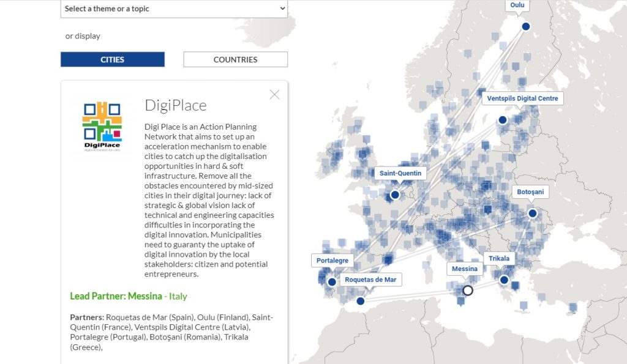The image size is (627, 364).
Task: Click the Portalegre map label
Action: pos(332,261)
